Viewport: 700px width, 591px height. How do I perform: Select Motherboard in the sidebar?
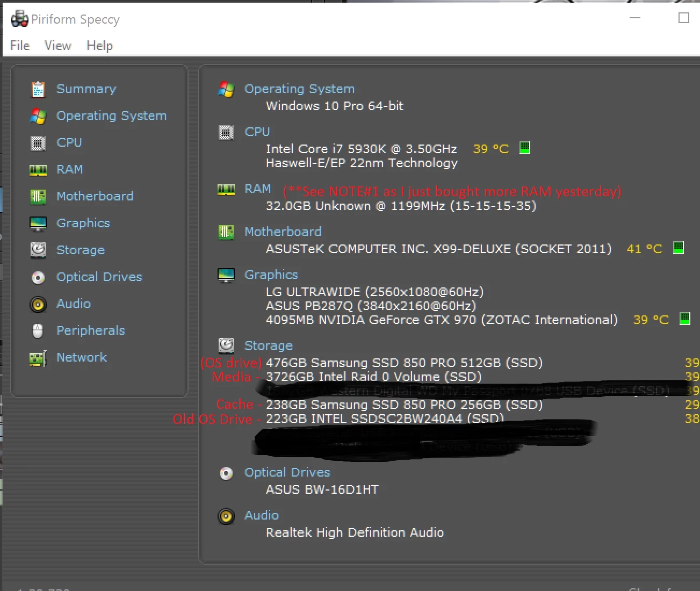(95, 197)
